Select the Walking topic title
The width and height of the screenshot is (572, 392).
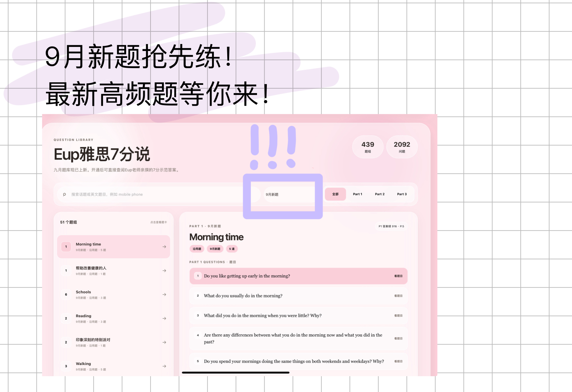[x=83, y=364]
